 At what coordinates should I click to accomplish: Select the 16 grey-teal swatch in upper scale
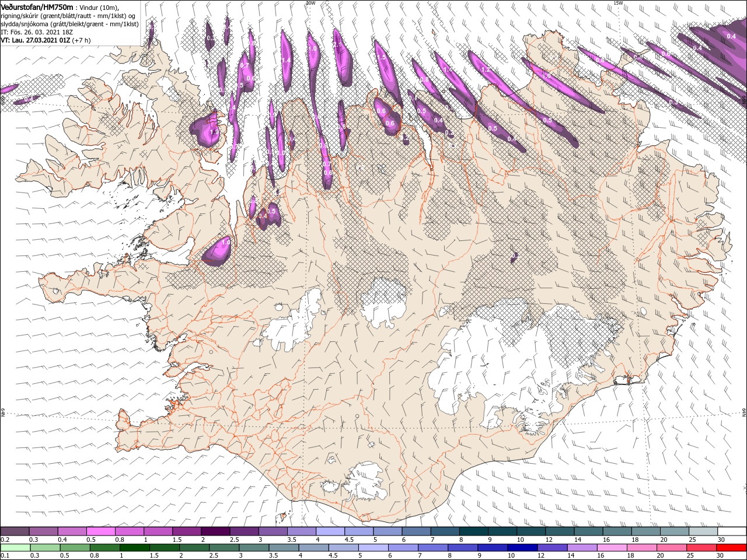tap(617, 531)
